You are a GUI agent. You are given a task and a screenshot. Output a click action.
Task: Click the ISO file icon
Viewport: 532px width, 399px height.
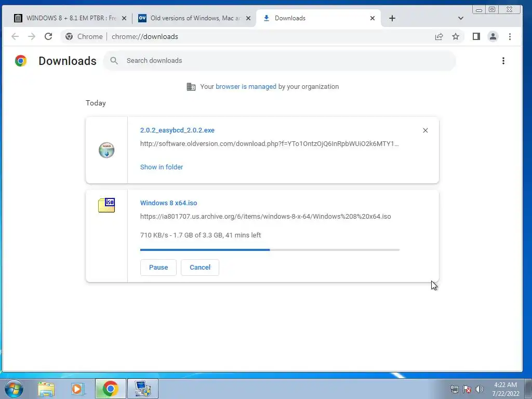[107, 205]
